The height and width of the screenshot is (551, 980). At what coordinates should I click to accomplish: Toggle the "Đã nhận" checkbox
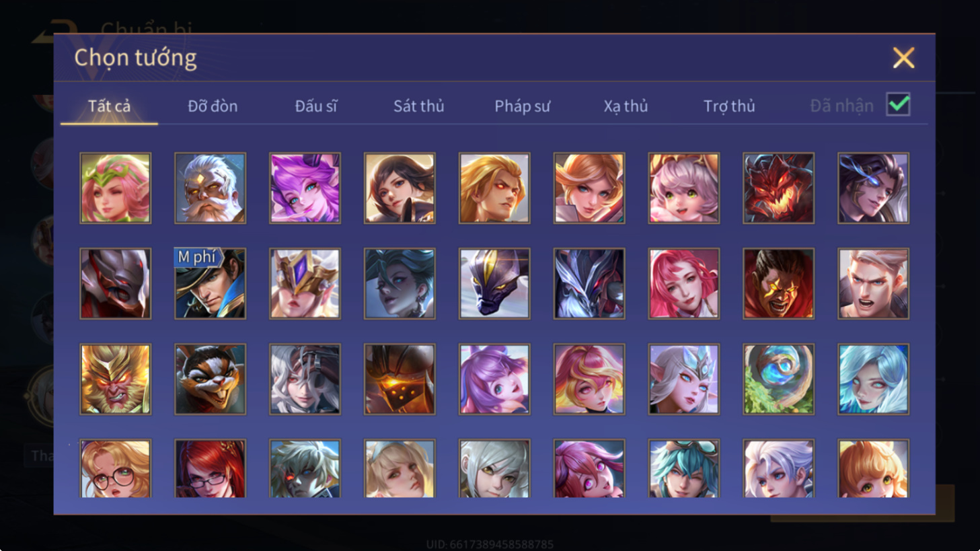click(898, 105)
